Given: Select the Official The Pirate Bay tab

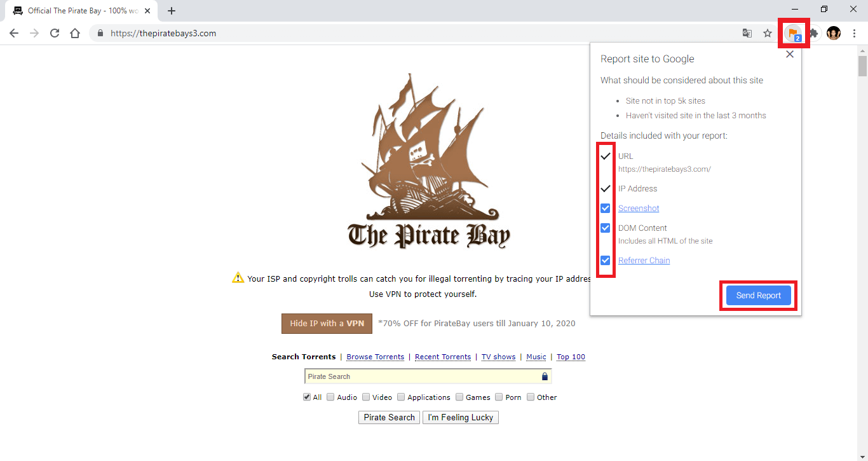Looking at the screenshot, I should tap(83, 11).
